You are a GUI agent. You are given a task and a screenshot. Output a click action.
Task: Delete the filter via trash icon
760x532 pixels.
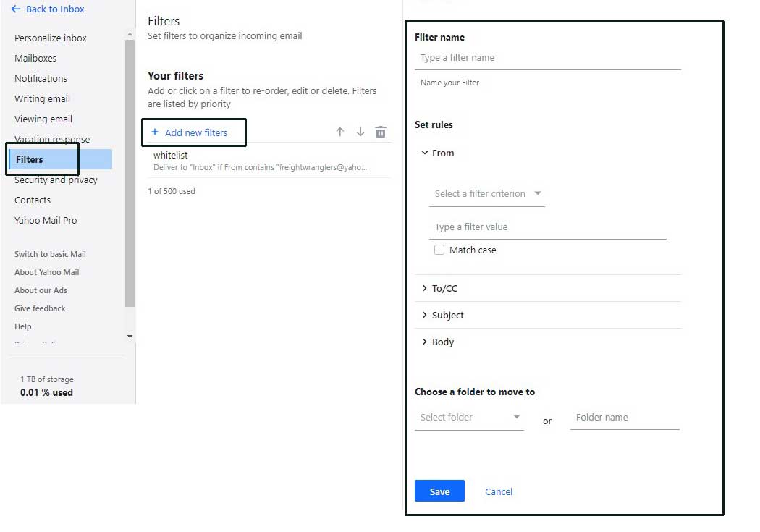[381, 132]
